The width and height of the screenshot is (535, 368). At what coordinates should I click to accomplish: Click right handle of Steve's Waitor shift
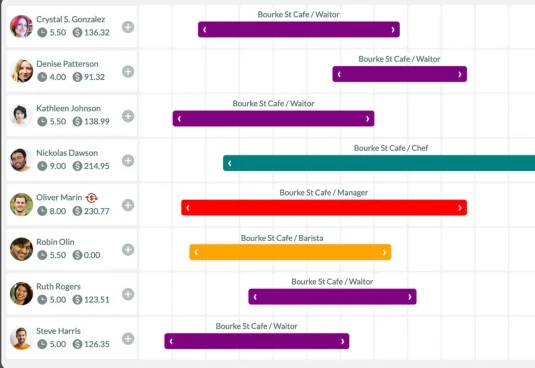click(343, 341)
